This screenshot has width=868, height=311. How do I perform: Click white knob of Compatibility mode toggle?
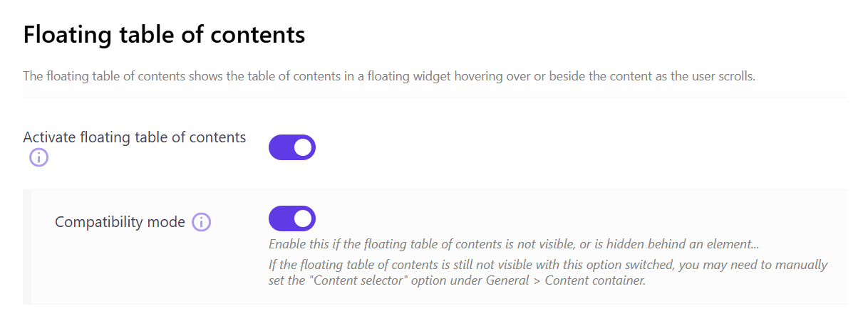[304, 218]
